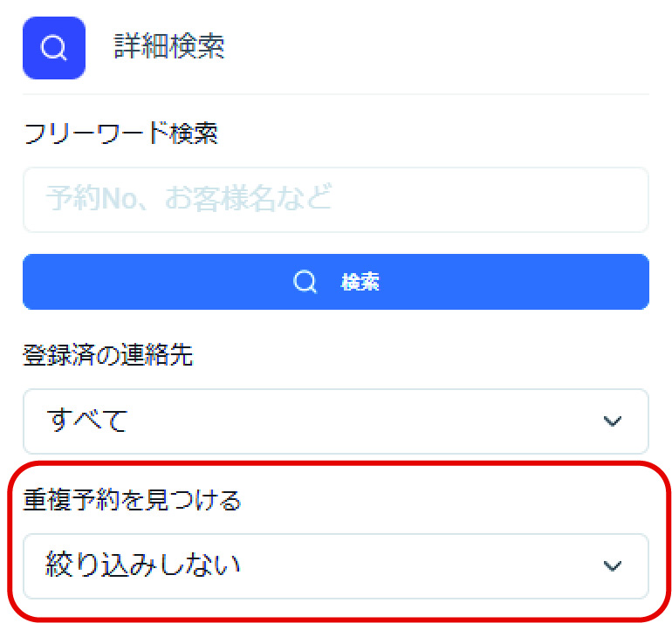Click the blank middle area of the すべて dropdown
The image size is (672, 623).
(367, 421)
